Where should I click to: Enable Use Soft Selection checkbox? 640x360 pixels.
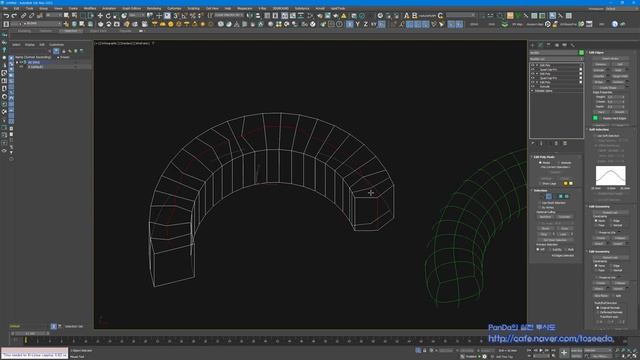[595, 136]
